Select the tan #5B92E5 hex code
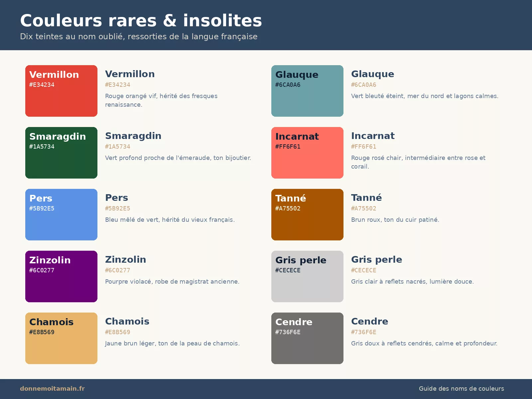The width and height of the screenshot is (532, 399). coord(118,208)
